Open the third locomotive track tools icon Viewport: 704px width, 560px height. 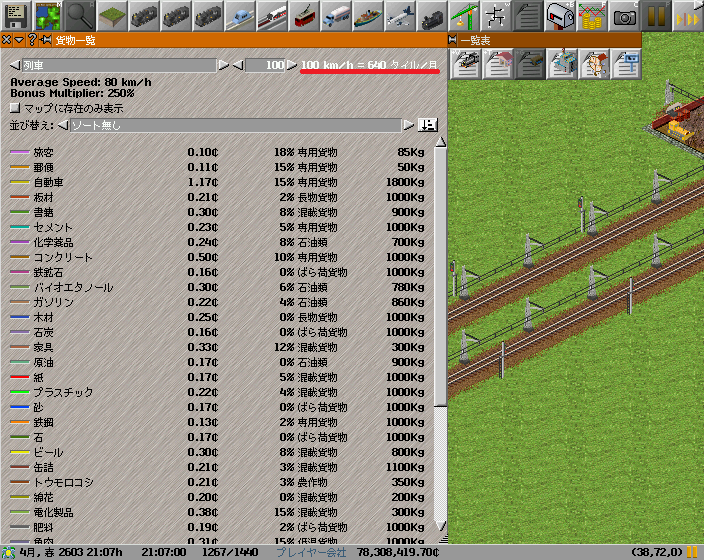tap(208, 16)
